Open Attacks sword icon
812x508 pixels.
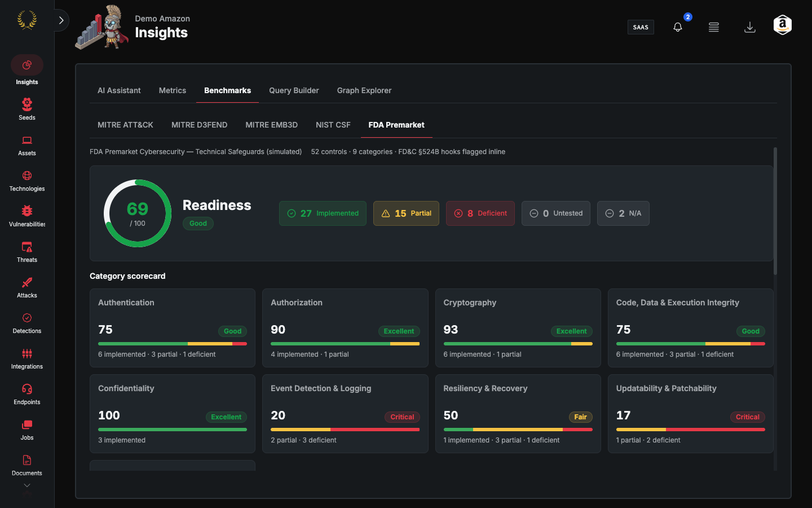[27, 282]
